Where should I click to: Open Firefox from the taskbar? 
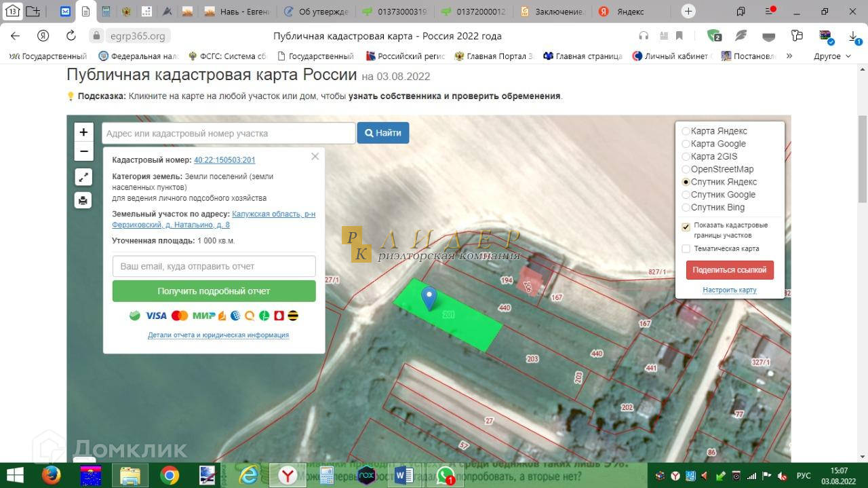51,475
